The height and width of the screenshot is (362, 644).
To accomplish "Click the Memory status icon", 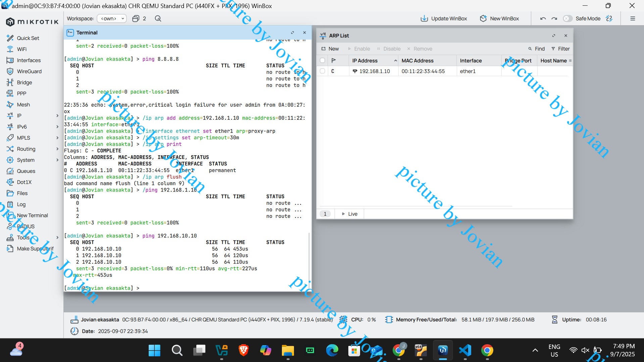I will click(x=389, y=319).
